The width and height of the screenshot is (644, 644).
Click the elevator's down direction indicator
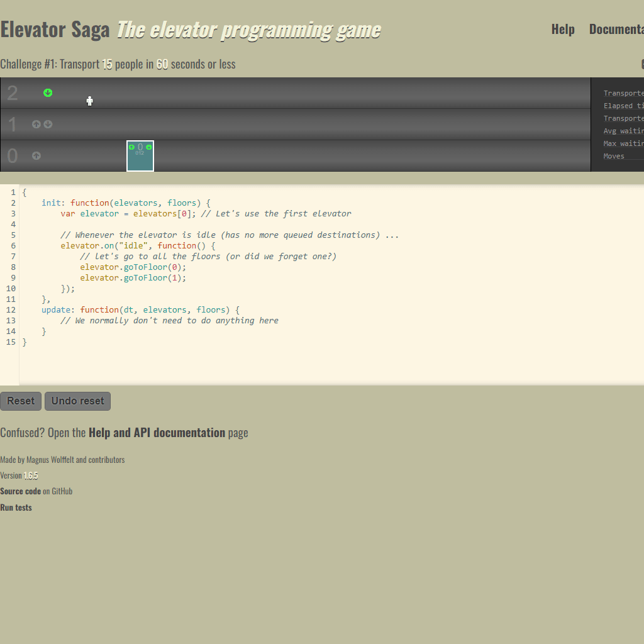click(148, 147)
